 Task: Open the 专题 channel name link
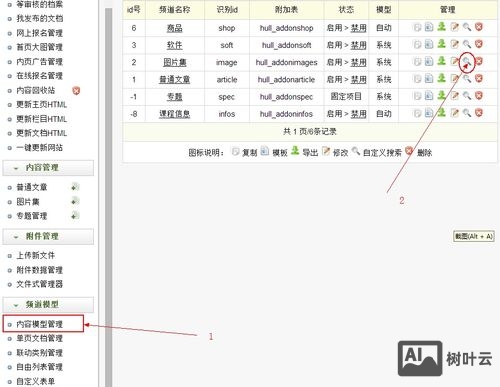click(175, 97)
